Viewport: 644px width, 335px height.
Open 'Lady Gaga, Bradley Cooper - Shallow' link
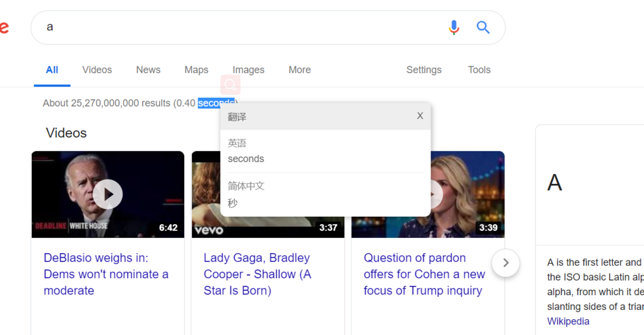pos(257,274)
